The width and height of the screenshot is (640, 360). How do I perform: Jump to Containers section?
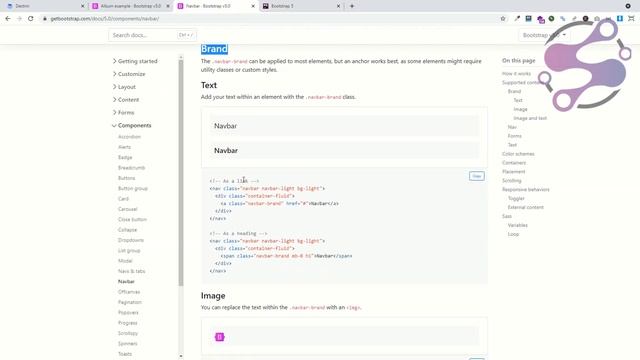point(514,163)
